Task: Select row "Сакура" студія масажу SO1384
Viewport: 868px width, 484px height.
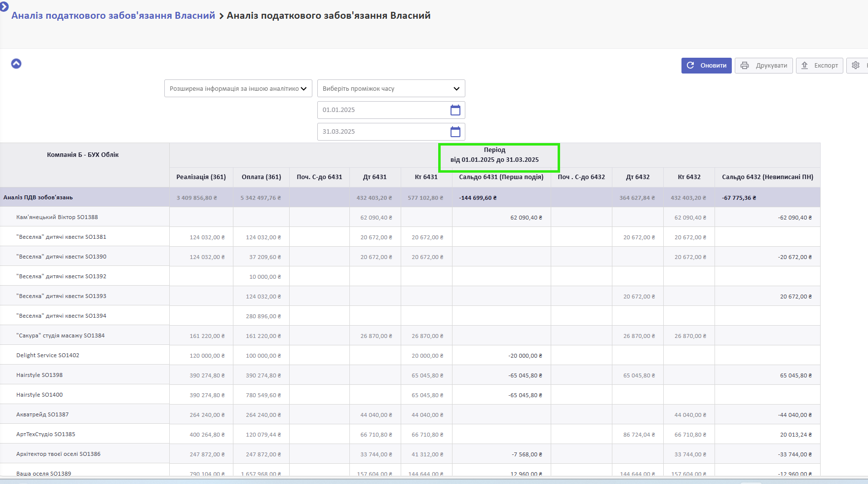Action: (410, 335)
